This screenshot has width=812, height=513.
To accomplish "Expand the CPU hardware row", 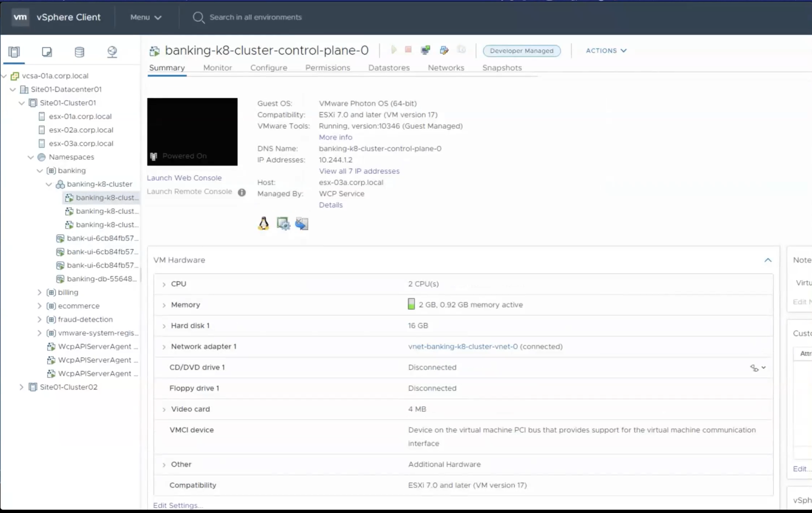I will tap(164, 284).
